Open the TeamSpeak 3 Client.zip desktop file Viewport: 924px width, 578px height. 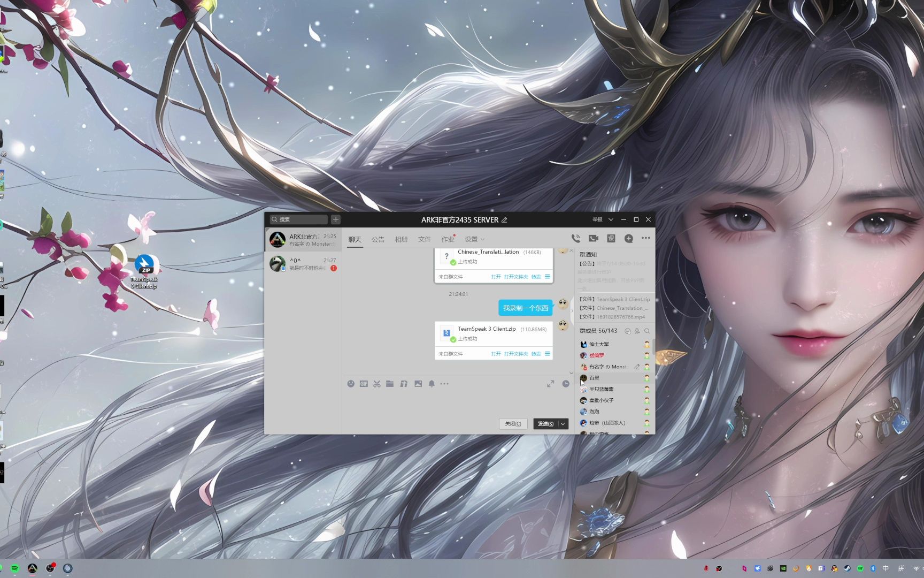click(x=144, y=272)
